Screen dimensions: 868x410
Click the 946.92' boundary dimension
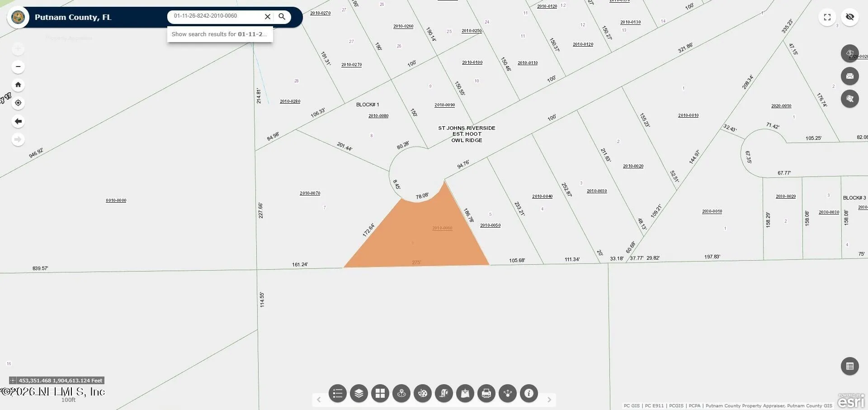pos(36,153)
